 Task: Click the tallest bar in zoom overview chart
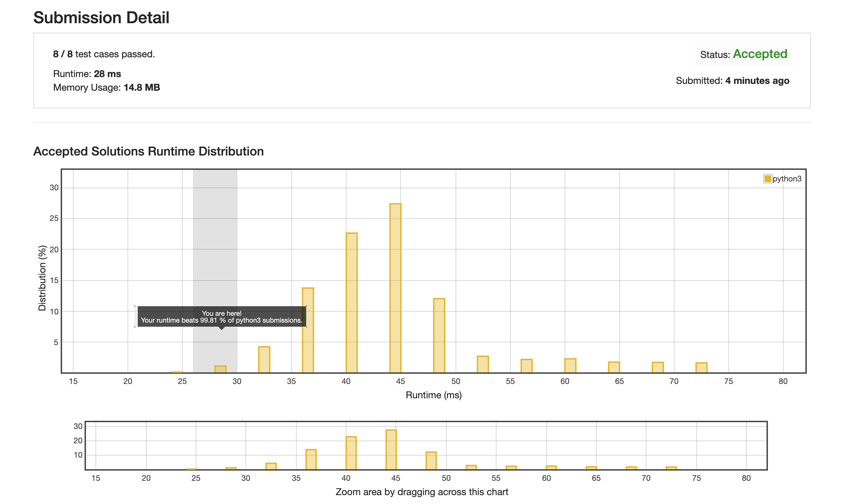tap(391, 449)
